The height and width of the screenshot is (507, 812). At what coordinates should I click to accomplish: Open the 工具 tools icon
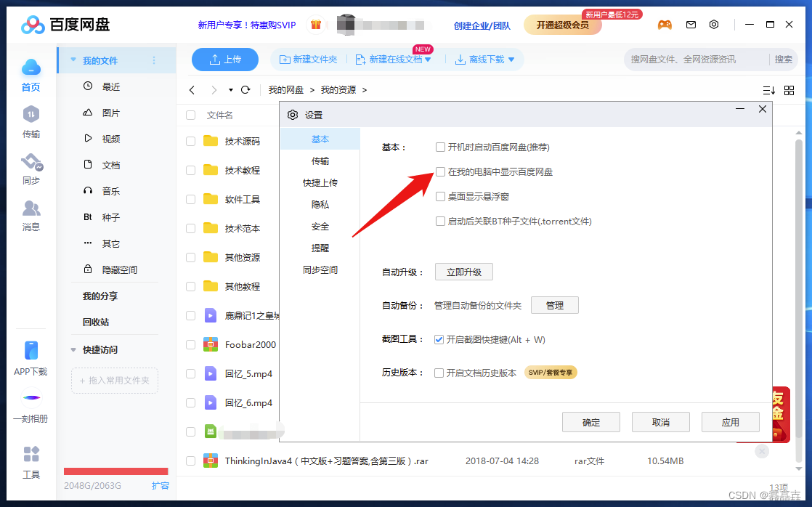(31, 454)
